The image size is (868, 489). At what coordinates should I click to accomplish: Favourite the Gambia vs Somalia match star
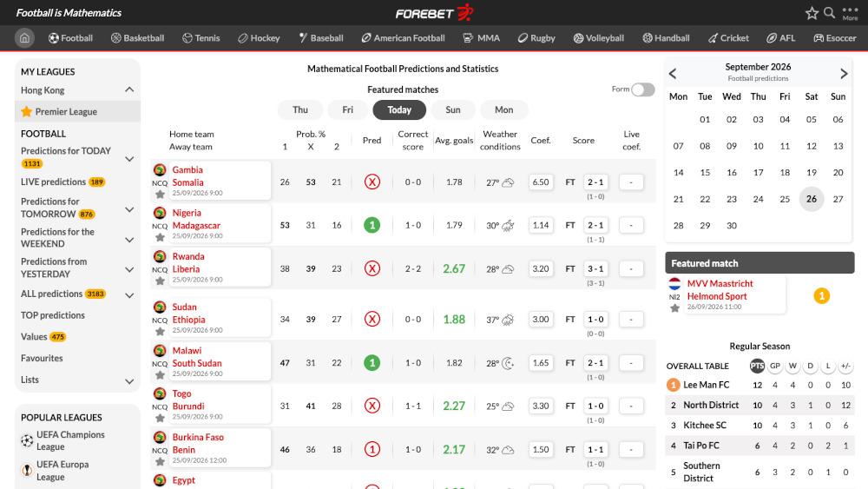(160, 195)
